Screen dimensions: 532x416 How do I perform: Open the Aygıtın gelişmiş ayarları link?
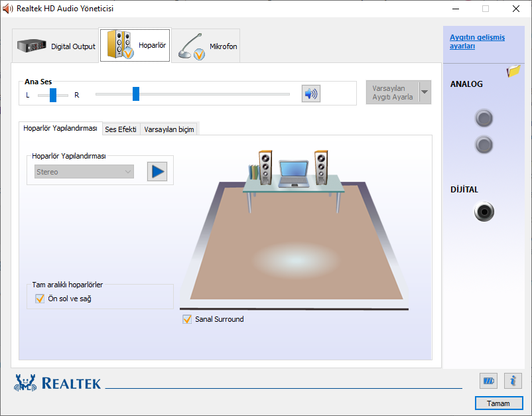point(477,41)
